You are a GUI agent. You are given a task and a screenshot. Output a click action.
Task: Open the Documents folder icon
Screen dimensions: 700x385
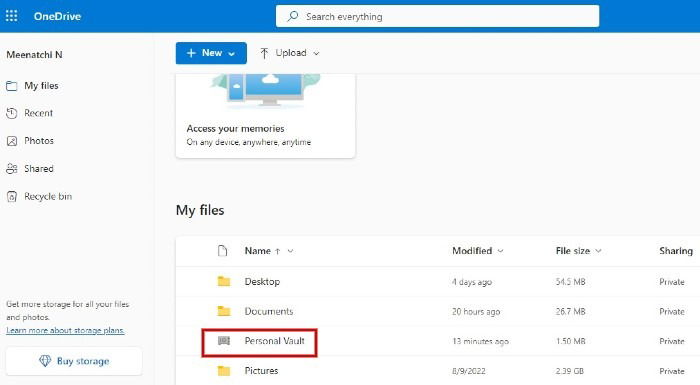[x=224, y=311]
